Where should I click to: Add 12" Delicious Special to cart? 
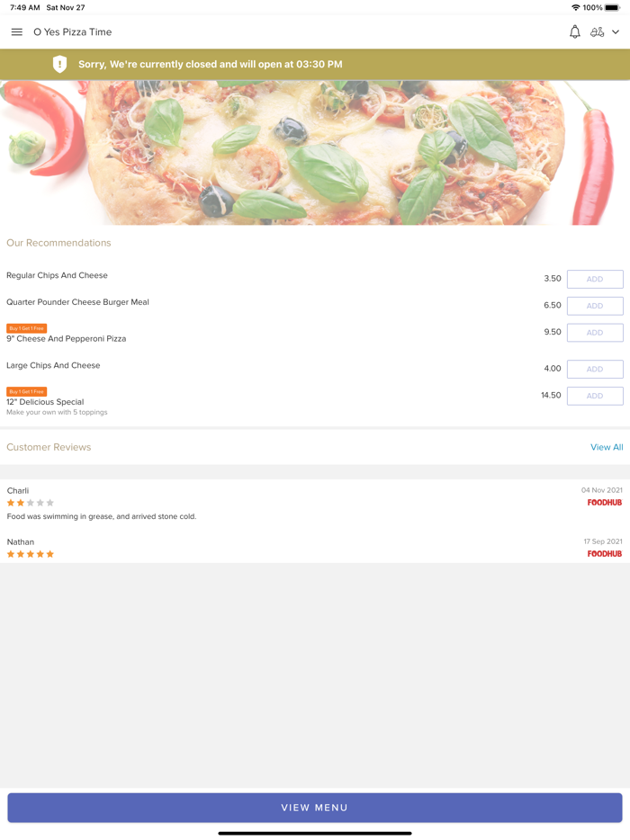[x=594, y=396]
